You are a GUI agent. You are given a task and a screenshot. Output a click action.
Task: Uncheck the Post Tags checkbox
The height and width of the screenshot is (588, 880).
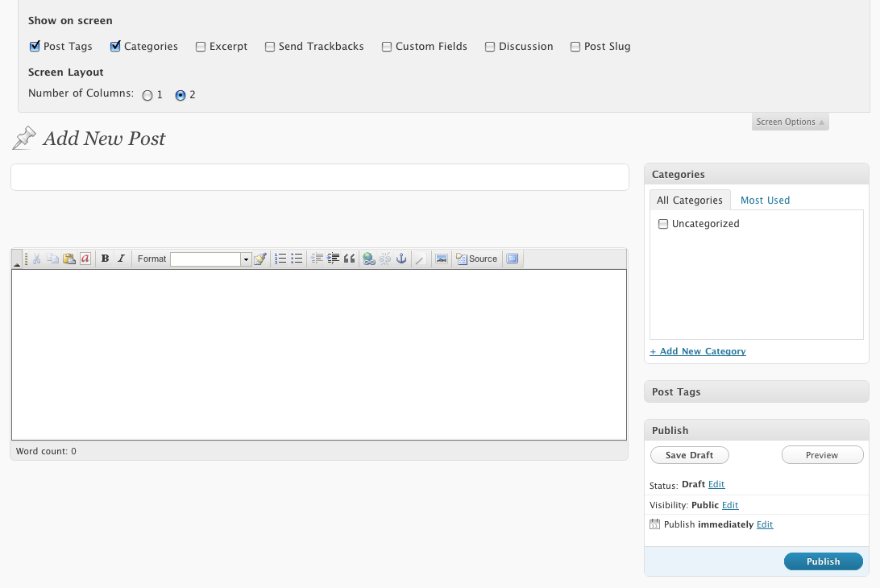coord(35,47)
